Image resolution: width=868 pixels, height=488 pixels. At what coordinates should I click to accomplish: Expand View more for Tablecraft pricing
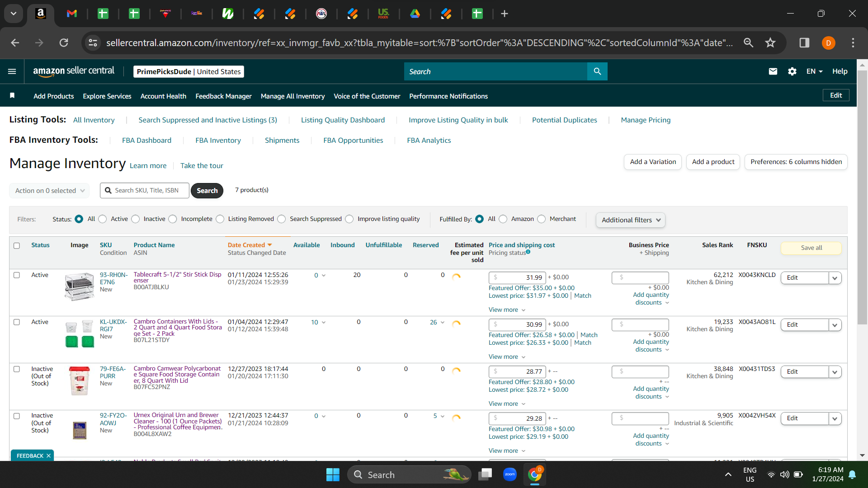coord(507,310)
